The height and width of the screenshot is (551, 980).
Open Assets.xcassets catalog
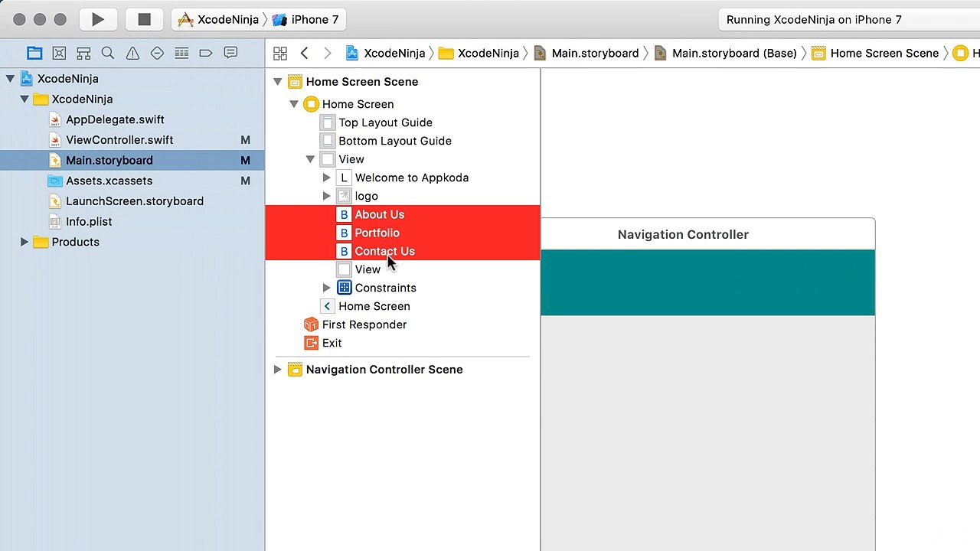tap(109, 181)
